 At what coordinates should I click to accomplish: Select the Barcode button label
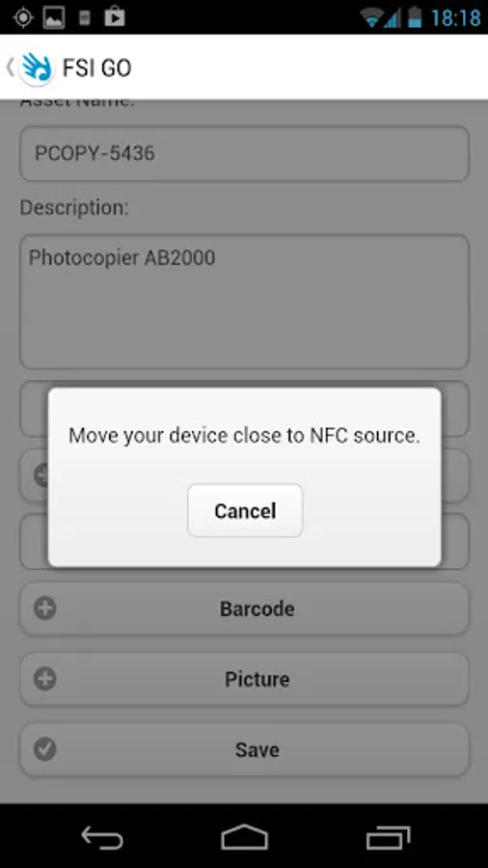coord(258,609)
